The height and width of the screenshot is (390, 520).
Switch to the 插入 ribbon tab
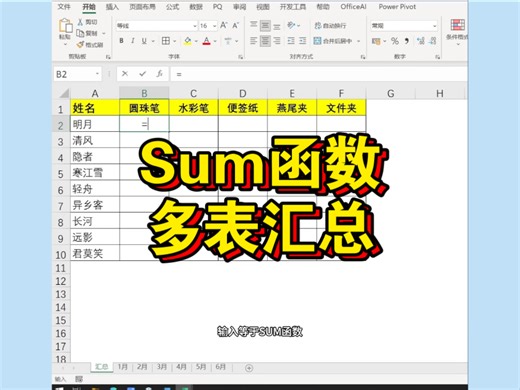point(112,7)
